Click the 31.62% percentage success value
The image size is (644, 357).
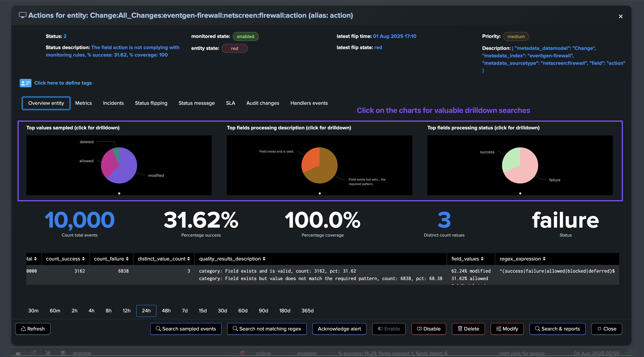click(x=201, y=220)
